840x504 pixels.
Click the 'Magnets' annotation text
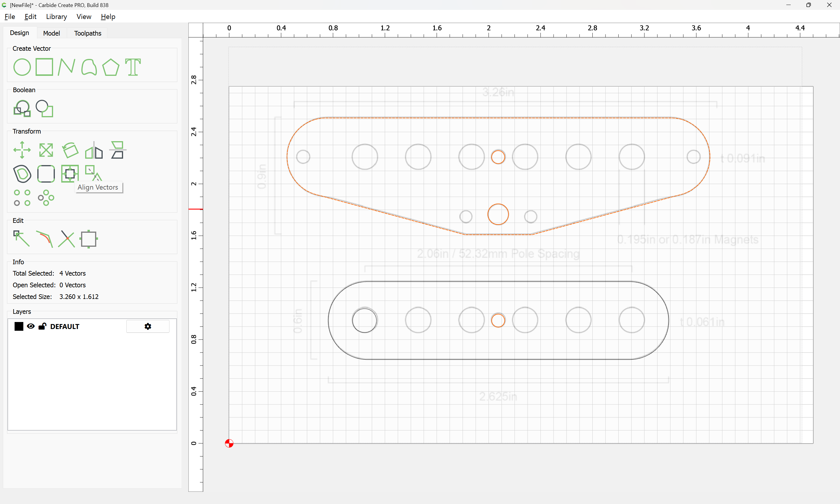tap(736, 239)
